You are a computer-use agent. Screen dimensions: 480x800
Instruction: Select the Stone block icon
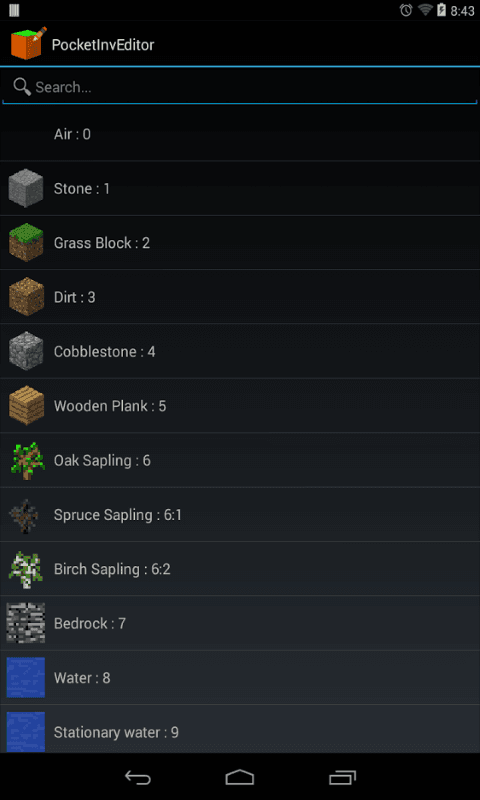point(26,188)
